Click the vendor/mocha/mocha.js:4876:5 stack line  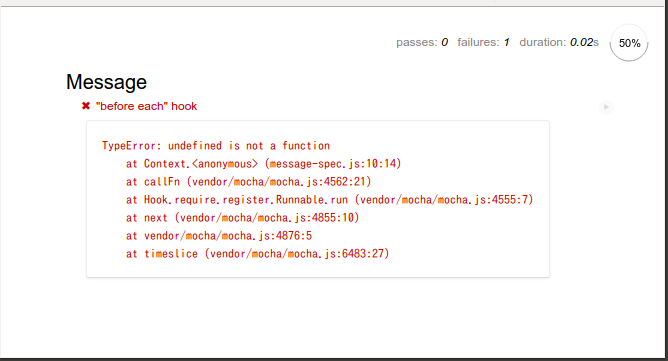point(219,236)
